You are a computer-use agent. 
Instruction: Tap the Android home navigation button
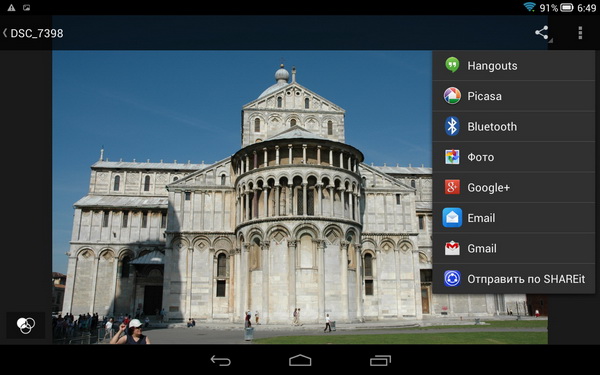pyautogui.click(x=300, y=360)
